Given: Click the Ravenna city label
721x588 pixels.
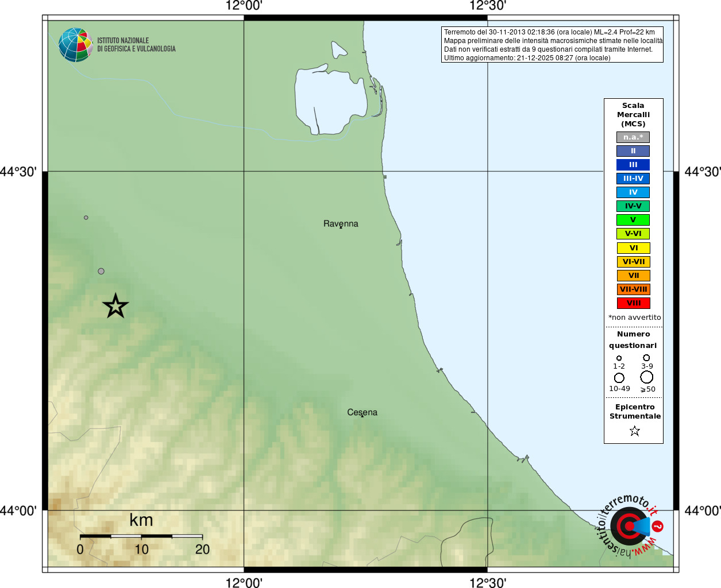Looking at the screenshot, I should click(341, 224).
